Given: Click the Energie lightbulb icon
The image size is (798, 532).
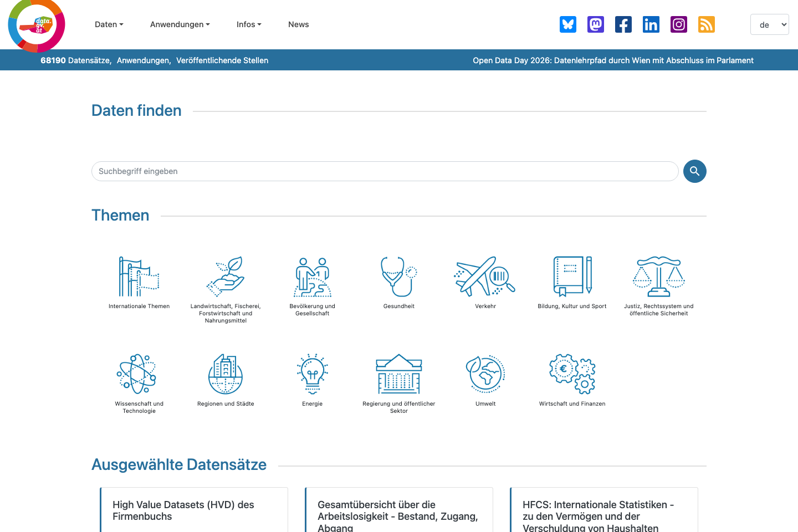Looking at the screenshot, I should pyautogui.click(x=312, y=374).
